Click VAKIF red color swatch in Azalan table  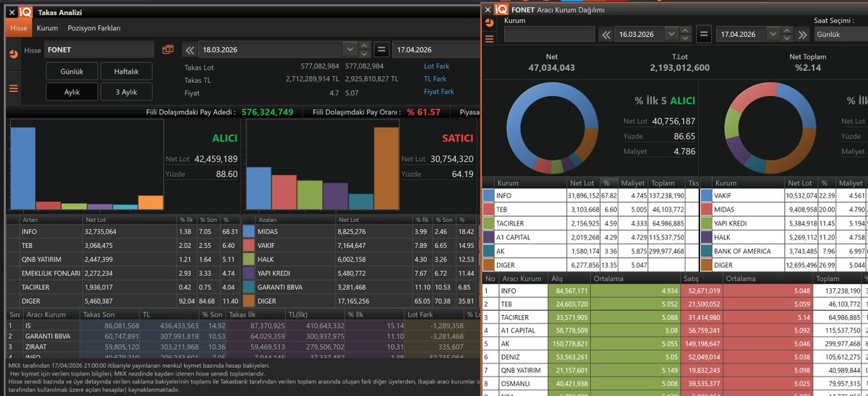(x=250, y=246)
